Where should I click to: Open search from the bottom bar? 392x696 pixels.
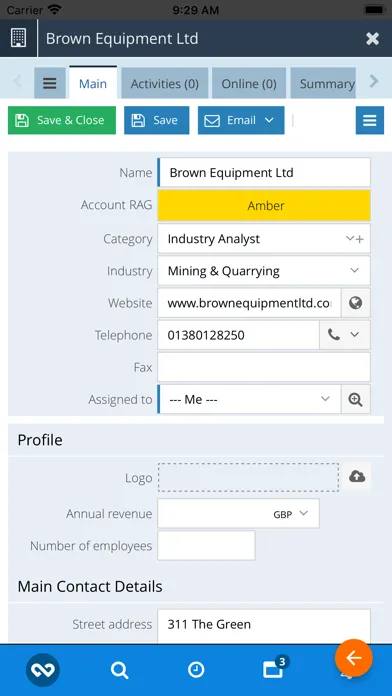click(x=119, y=670)
